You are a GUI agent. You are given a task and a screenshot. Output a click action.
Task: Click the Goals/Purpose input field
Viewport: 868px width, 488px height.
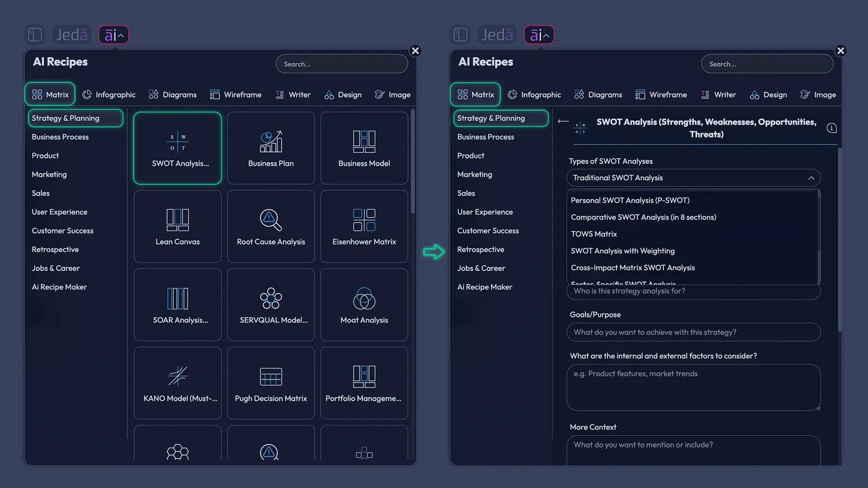tap(693, 332)
